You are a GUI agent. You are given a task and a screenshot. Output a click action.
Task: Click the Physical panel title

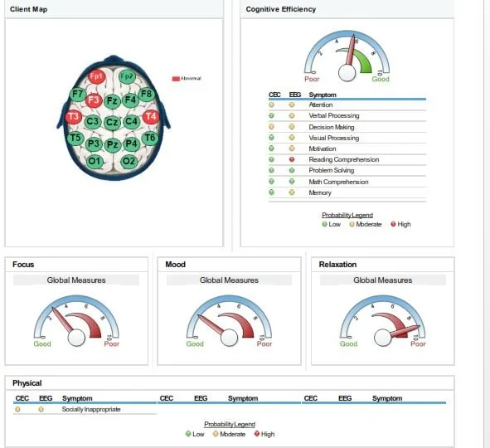coord(27,383)
